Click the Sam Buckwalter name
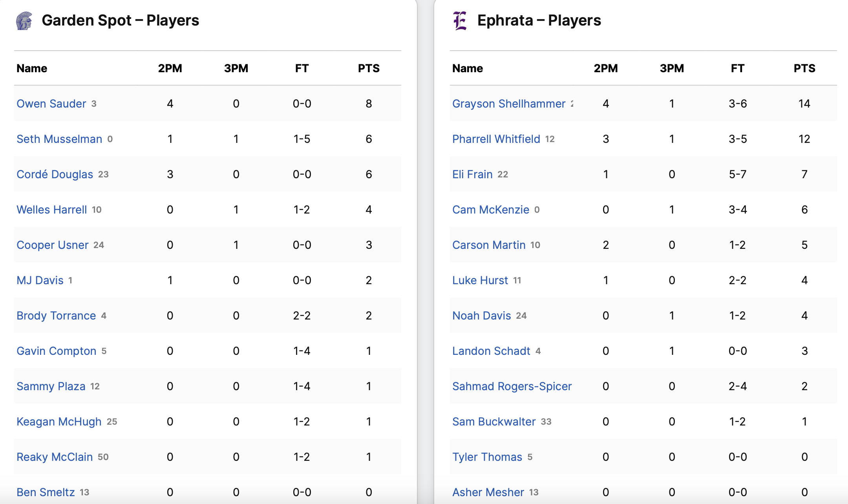 coord(493,422)
